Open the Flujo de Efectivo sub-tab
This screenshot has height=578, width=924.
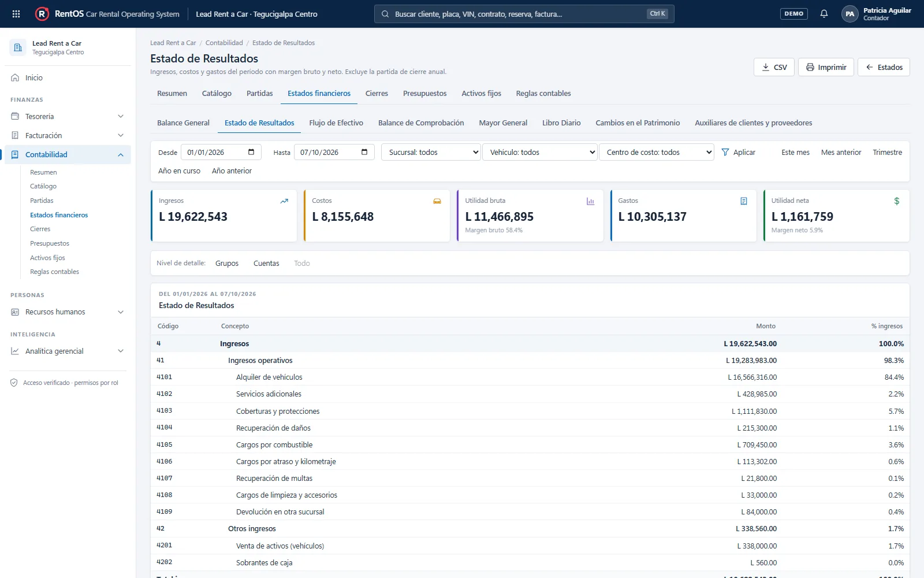coord(336,123)
